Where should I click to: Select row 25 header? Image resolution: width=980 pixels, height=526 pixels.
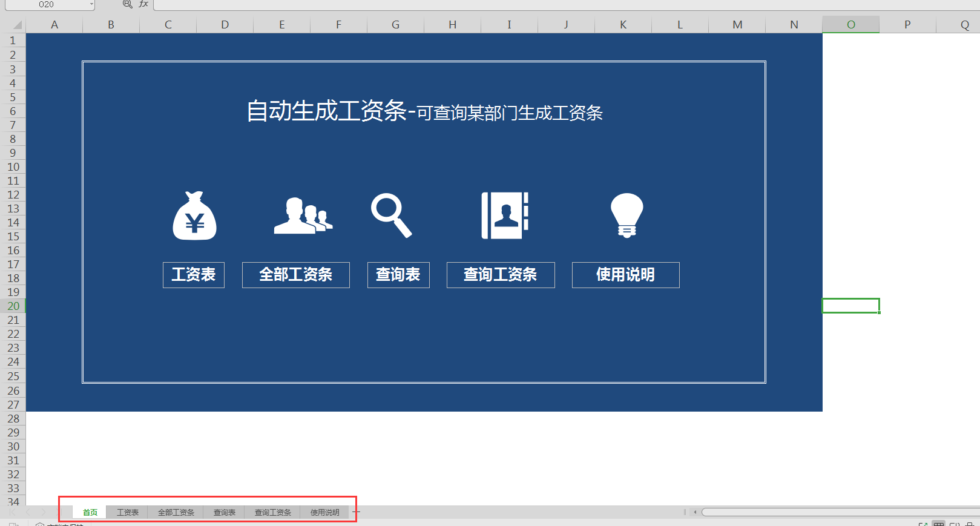[13, 376]
